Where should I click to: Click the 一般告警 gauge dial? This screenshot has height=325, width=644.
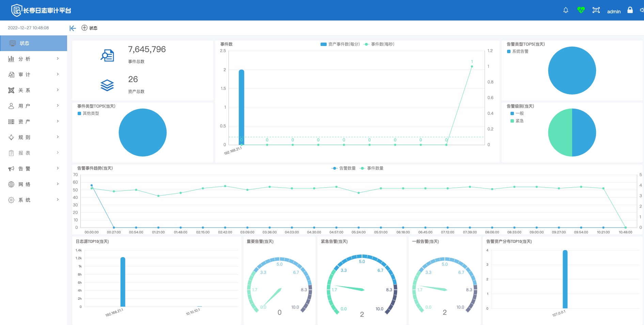(444, 286)
